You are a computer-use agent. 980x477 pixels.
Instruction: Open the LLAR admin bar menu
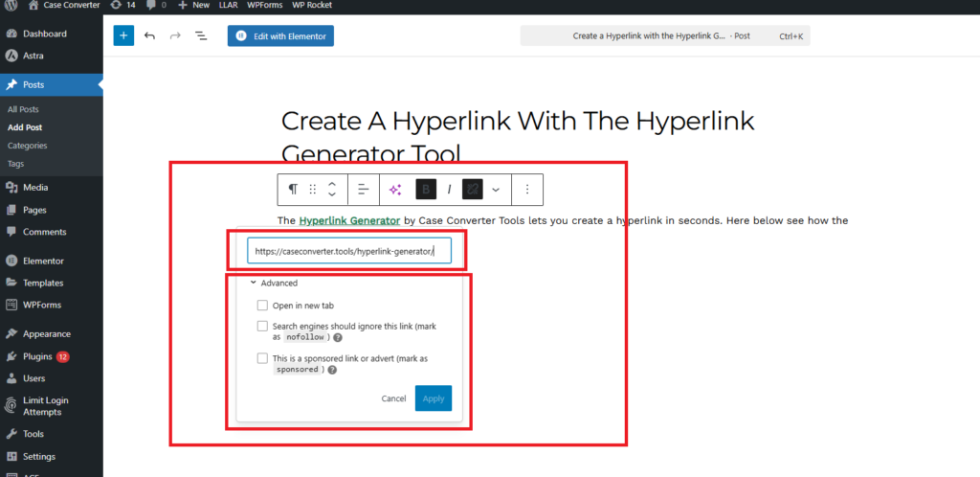tap(228, 5)
